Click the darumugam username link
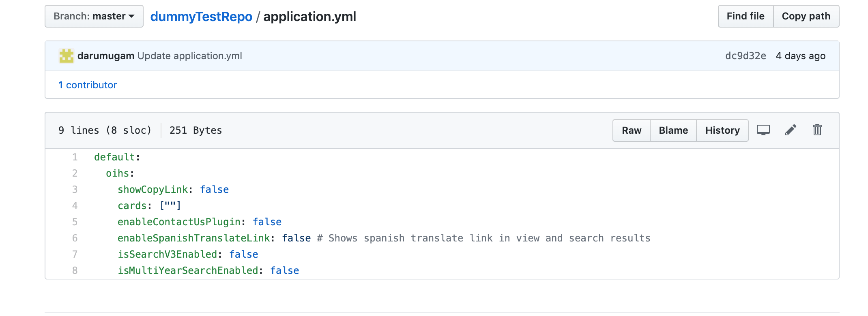The height and width of the screenshot is (316, 868). pos(105,56)
